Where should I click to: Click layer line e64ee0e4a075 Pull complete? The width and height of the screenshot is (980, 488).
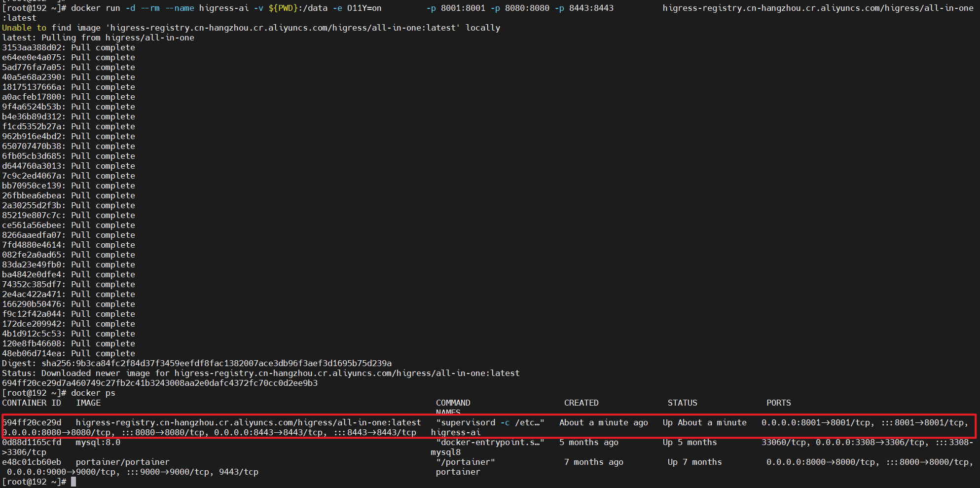click(69, 57)
